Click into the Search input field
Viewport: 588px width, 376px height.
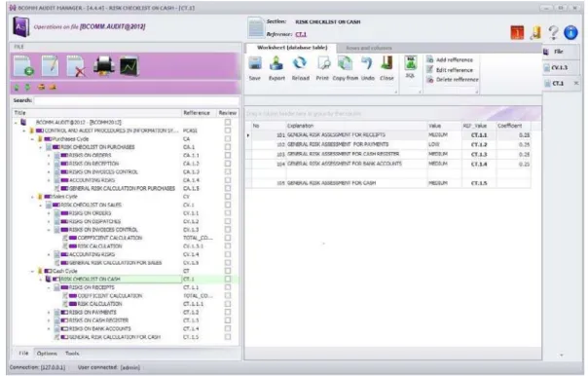(x=136, y=100)
